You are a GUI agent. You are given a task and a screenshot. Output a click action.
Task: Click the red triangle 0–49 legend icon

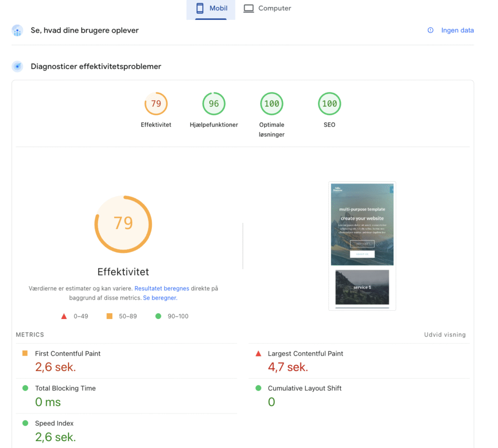64,316
